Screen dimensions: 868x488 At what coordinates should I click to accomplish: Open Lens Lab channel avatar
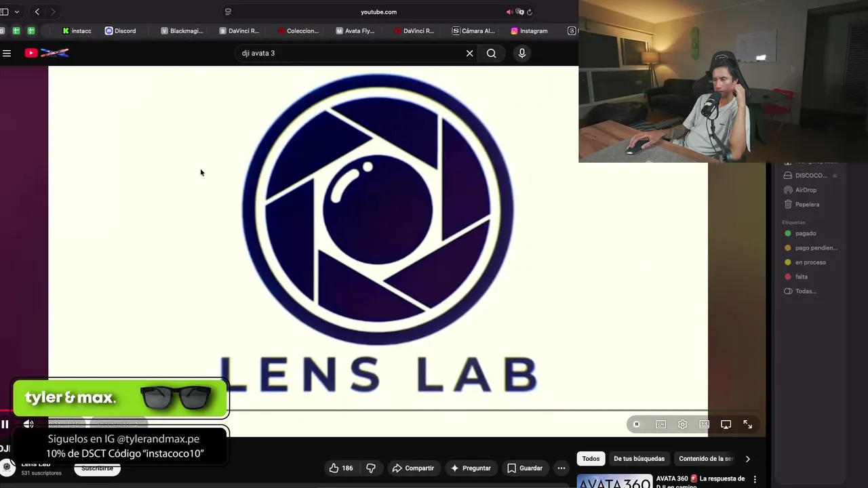coord(7,468)
